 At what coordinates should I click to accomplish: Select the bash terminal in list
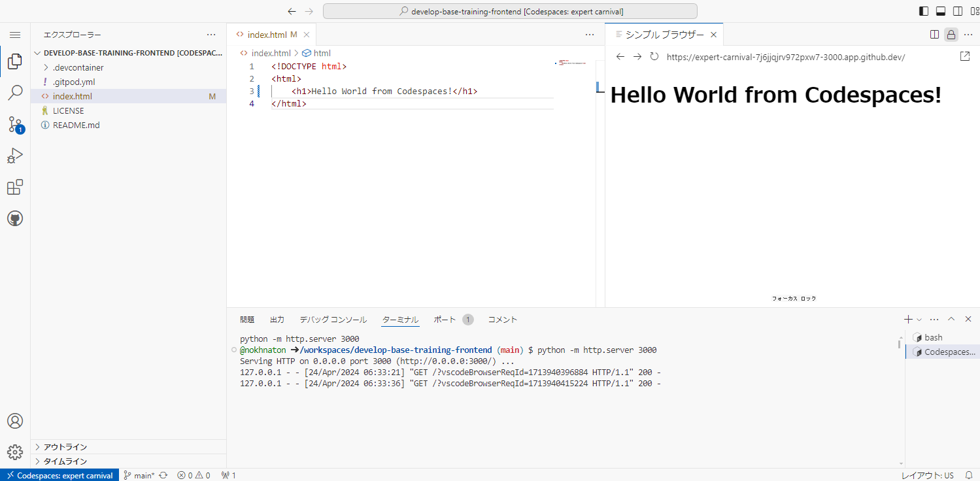coord(942,338)
